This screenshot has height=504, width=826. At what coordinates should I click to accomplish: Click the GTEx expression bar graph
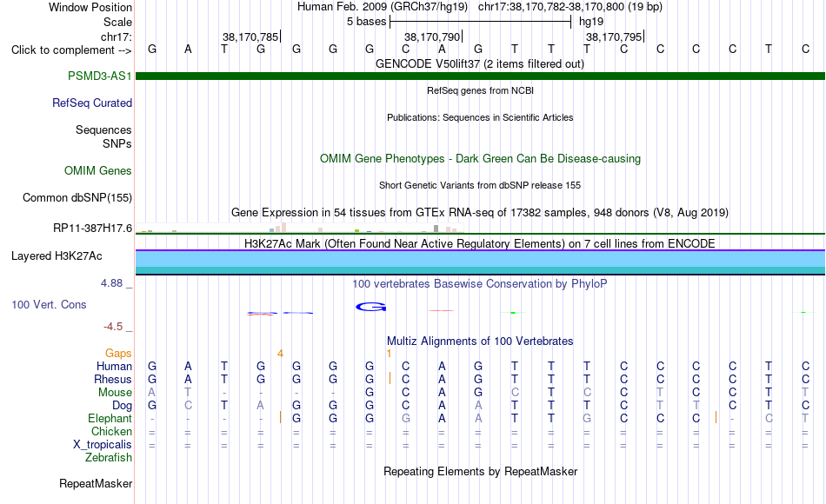300,228
